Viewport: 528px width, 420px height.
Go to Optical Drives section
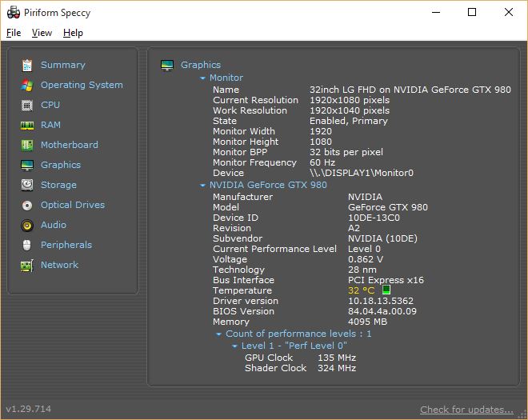[73, 205]
